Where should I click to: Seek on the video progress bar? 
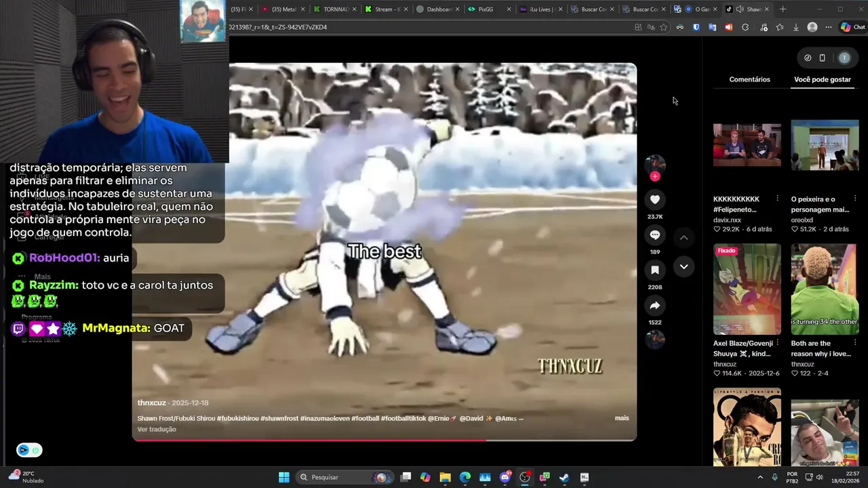[384, 440]
